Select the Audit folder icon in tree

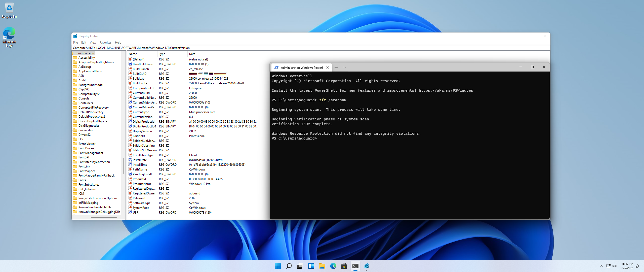pyautogui.click(x=75, y=80)
